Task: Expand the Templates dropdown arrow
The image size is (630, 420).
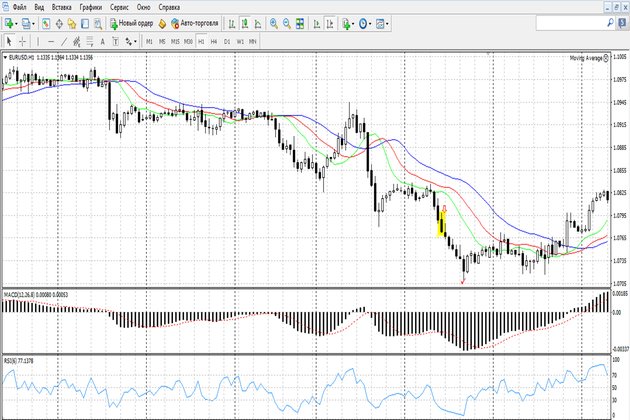Action: (x=387, y=24)
